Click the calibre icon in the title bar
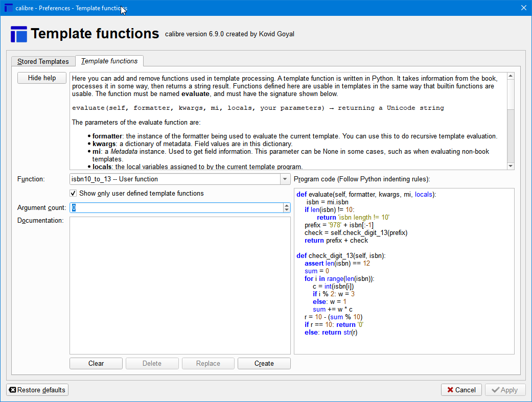532x402 pixels. click(x=8, y=8)
